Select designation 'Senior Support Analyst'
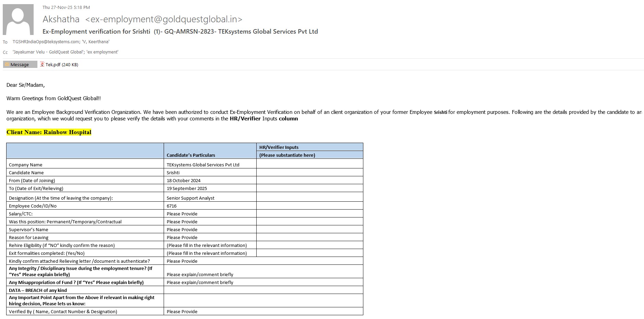This screenshot has width=644, height=319. coord(190,198)
